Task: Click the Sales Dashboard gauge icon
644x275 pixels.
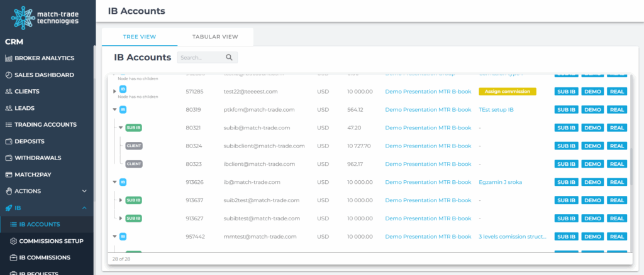Action: [9, 75]
